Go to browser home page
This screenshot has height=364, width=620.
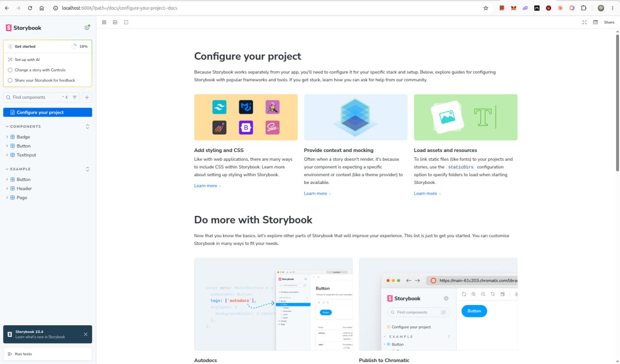pyautogui.click(x=42, y=8)
